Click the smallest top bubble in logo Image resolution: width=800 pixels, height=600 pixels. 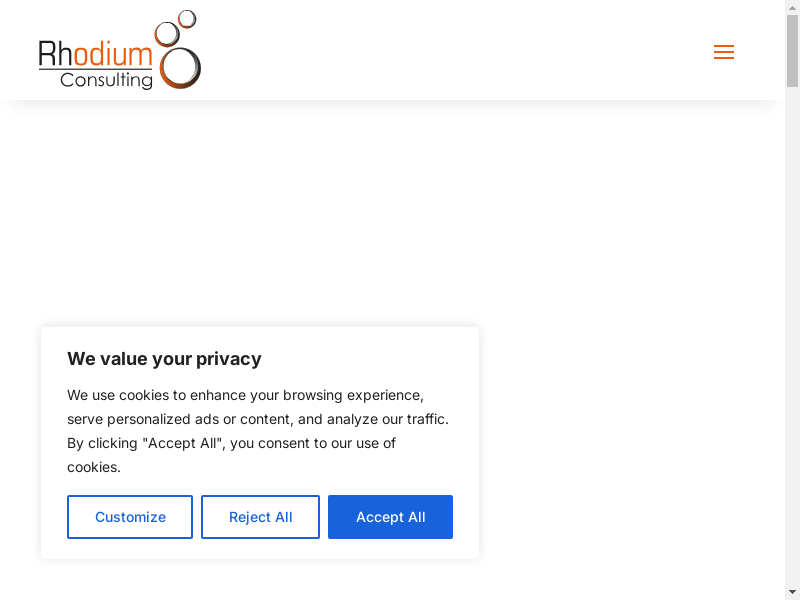(187, 18)
